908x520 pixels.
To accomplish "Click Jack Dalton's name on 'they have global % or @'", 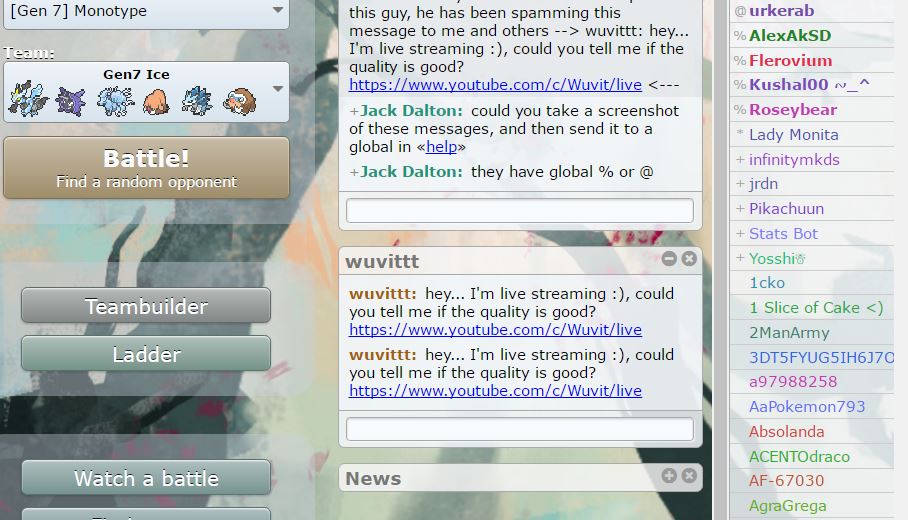I will click(x=411, y=172).
